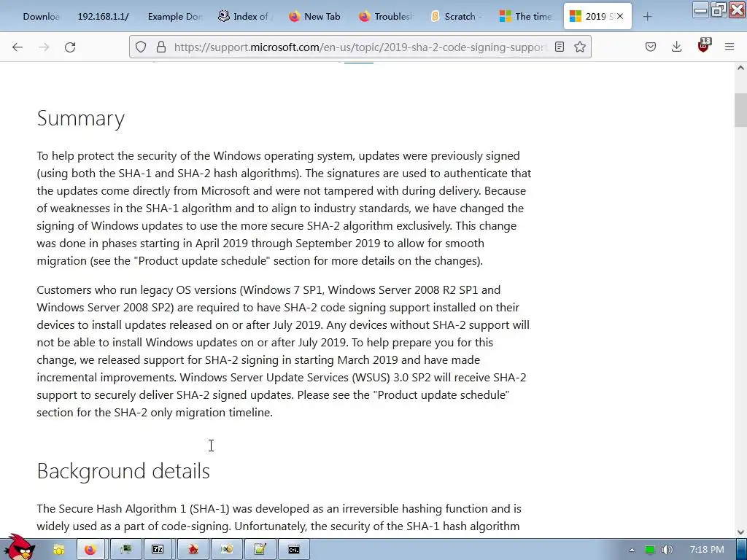Switch to the Index of tab
This screenshot has width=747, height=560.
(245, 16)
